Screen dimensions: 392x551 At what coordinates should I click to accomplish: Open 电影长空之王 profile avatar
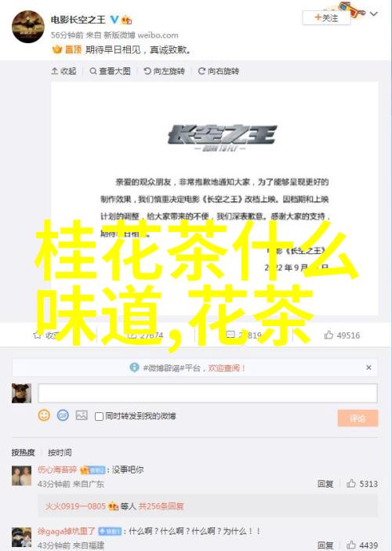[28, 27]
